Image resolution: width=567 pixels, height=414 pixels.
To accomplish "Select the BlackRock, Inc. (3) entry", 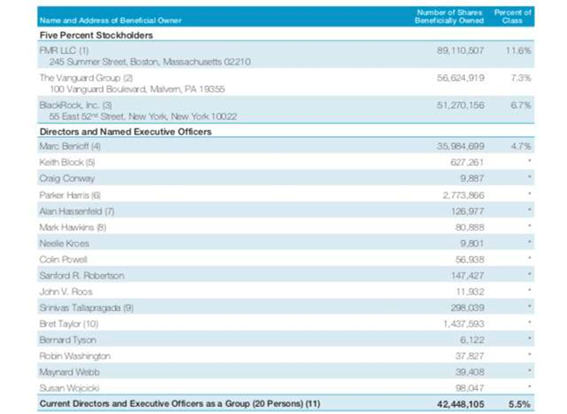I will tap(76, 105).
